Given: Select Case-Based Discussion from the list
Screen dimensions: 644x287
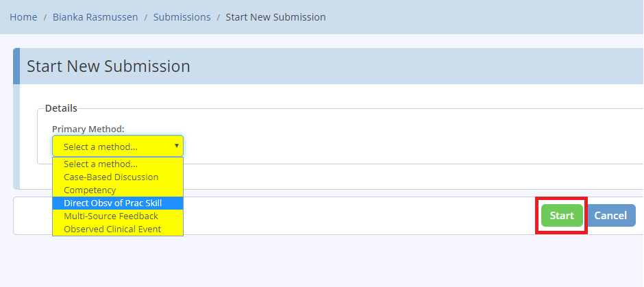Looking at the screenshot, I should point(118,177).
